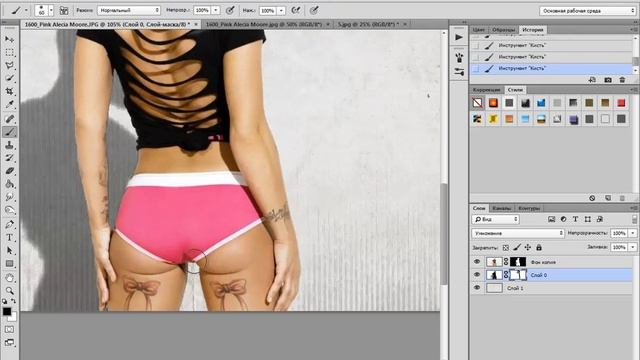The width and height of the screenshot is (640, 360).
Task: Select the Blur tool
Action: pyautogui.click(x=9, y=197)
